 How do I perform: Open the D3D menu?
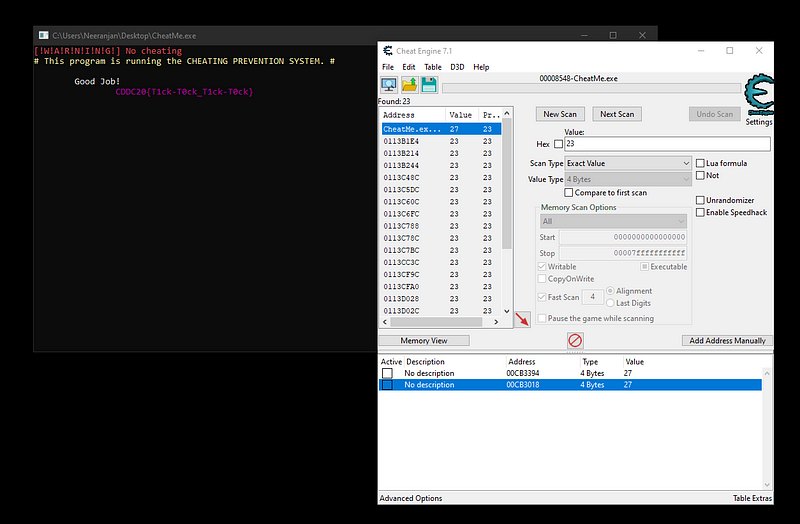pos(457,67)
